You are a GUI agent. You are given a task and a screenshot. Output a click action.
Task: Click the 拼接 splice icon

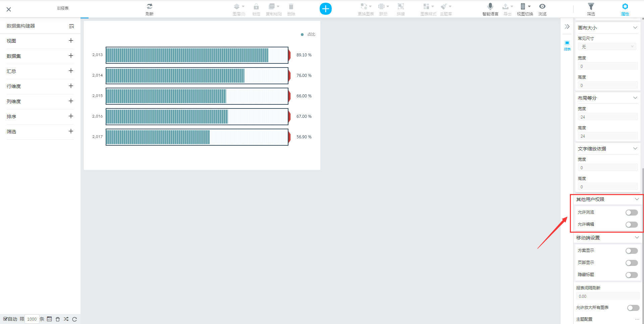click(400, 6)
